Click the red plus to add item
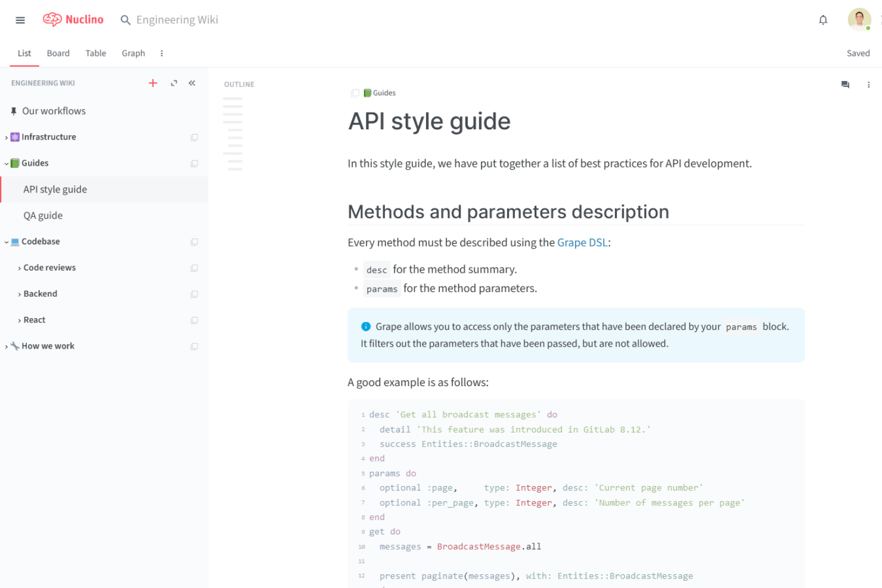The width and height of the screenshot is (882, 588). (153, 83)
